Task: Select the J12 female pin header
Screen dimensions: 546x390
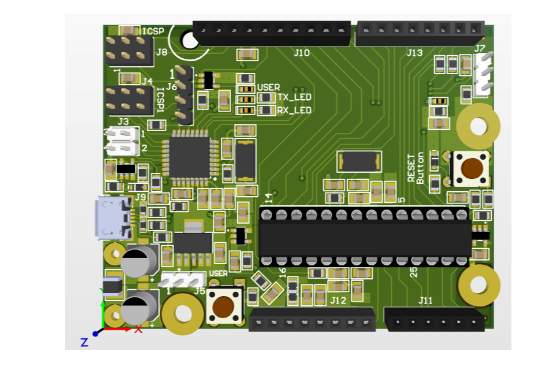Action: 312,320
